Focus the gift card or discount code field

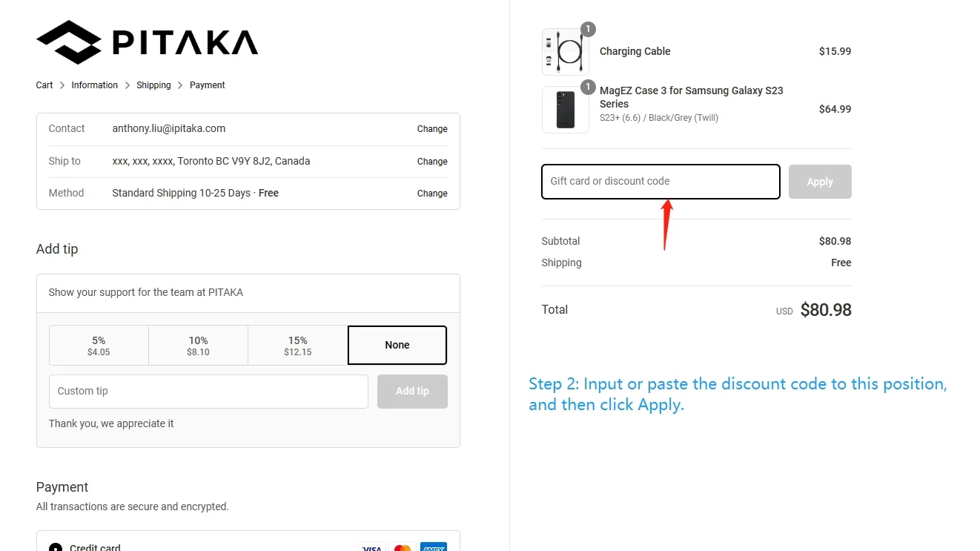[x=660, y=182]
